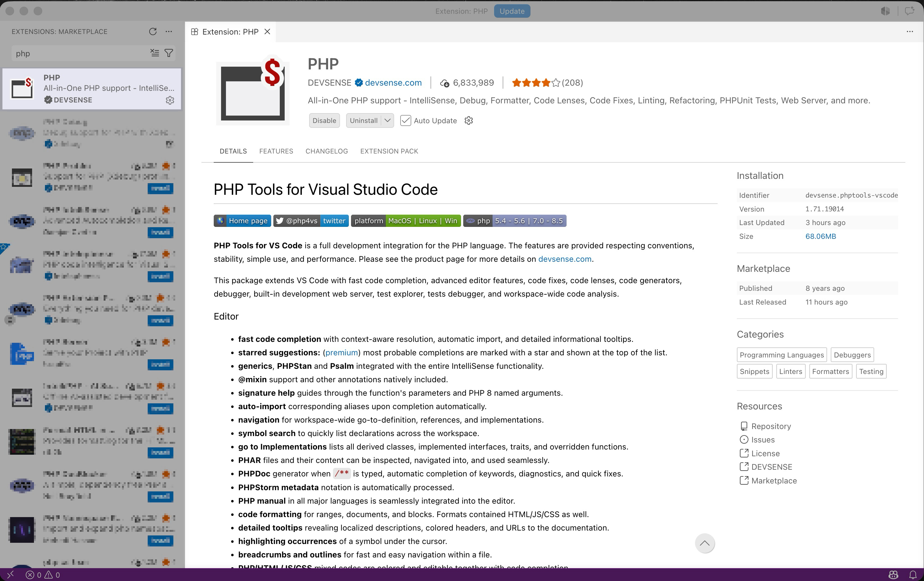Screen dimensions: 924x581
Task: Click the Published value 8 years ago
Action: [x=825, y=289]
